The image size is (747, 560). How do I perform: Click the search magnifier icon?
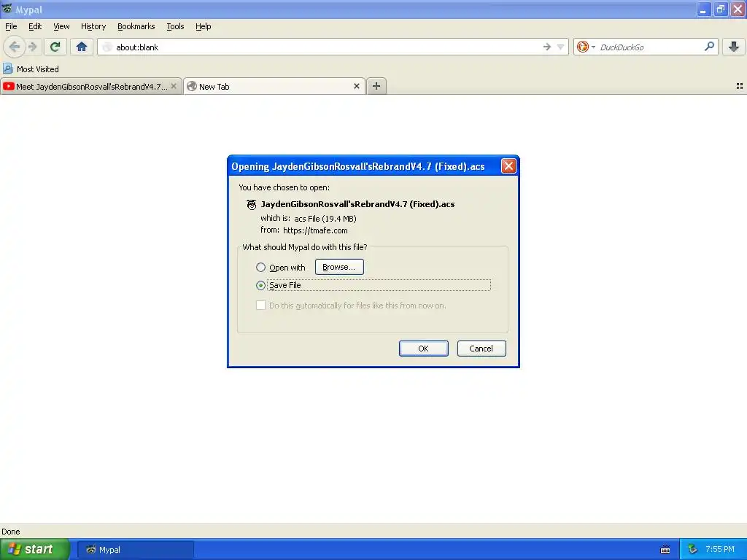709,47
